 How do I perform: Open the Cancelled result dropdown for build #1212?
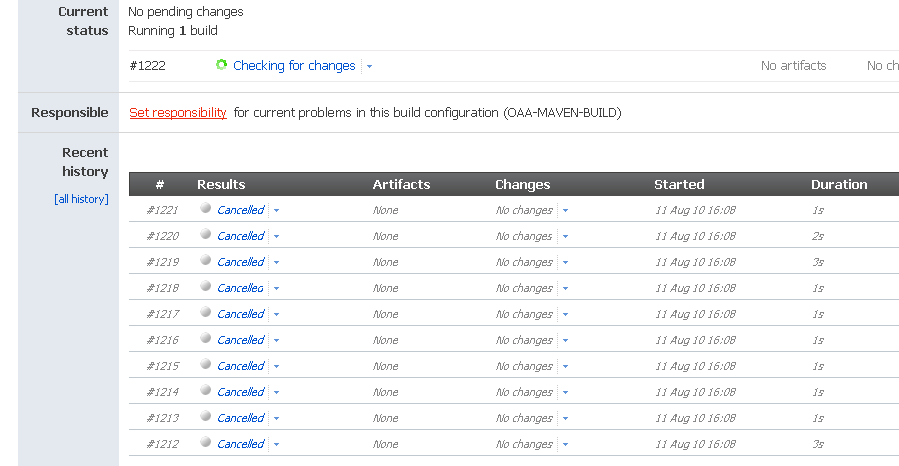click(276, 444)
